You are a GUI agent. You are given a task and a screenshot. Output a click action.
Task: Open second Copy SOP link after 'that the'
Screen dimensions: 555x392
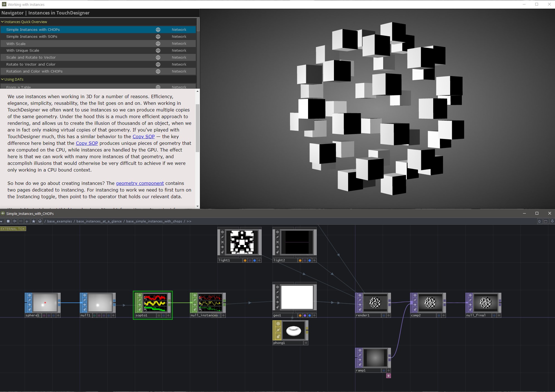coord(87,143)
